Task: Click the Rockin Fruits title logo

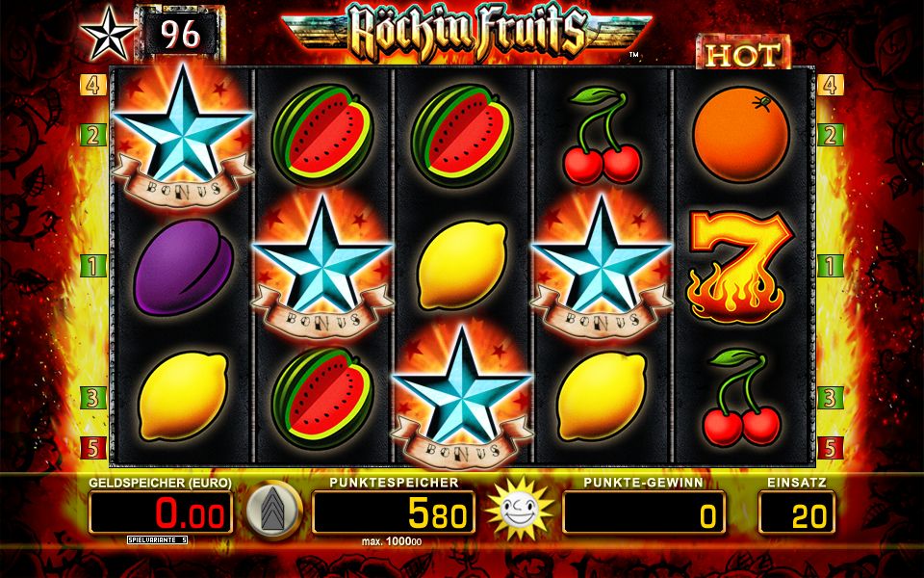Action: click(x=467, y=31)
